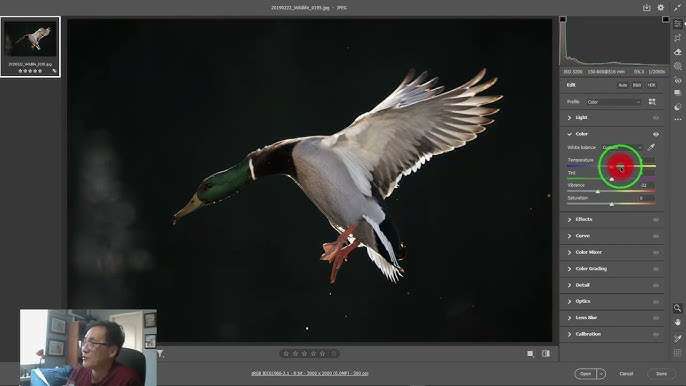Expand the Lens Blur panel

click(569, 318)
